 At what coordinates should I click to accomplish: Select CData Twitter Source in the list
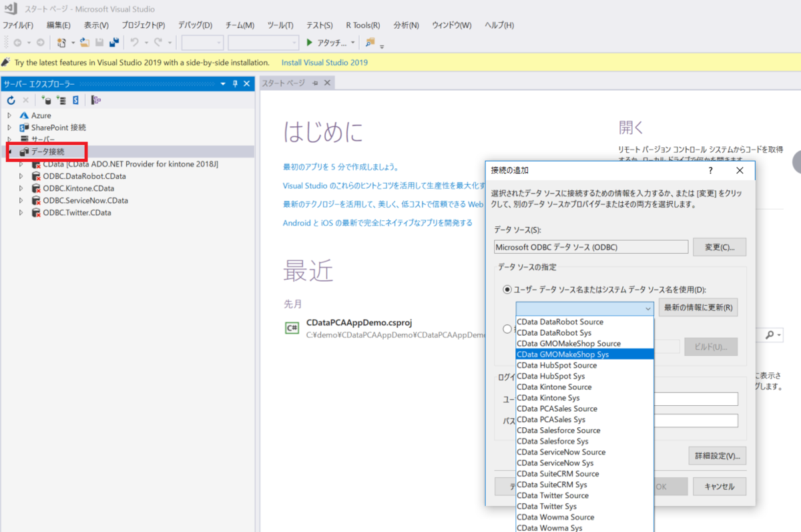(553, 495)
